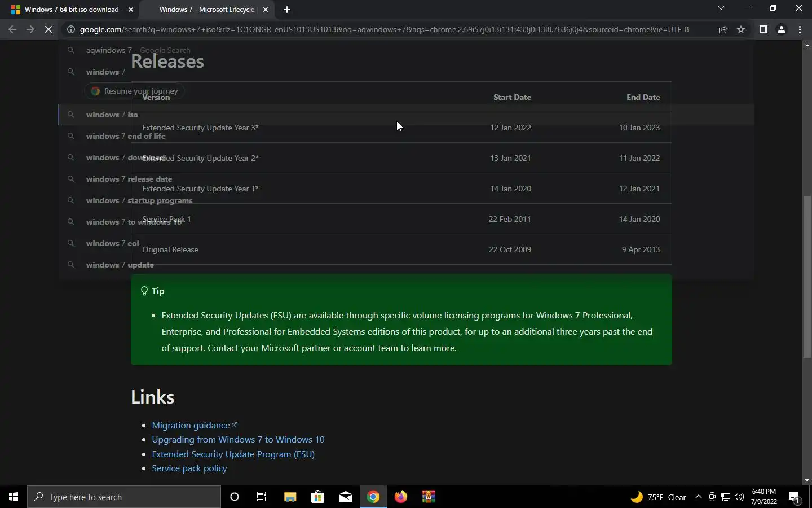Viewport: 812px width, 508px height.
Task: Click the Resume your journey chip
Action: pyautogui.click(x=134, y=91)
